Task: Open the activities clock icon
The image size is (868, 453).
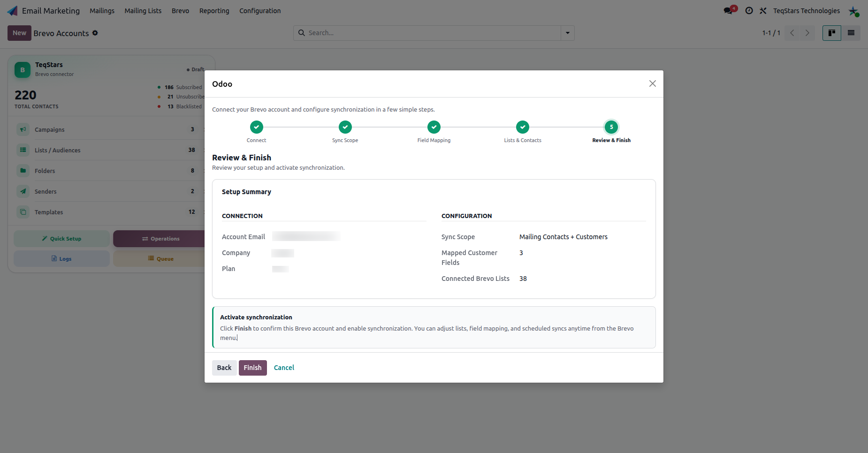Action: pyautogui.click(x=749, y=11)
